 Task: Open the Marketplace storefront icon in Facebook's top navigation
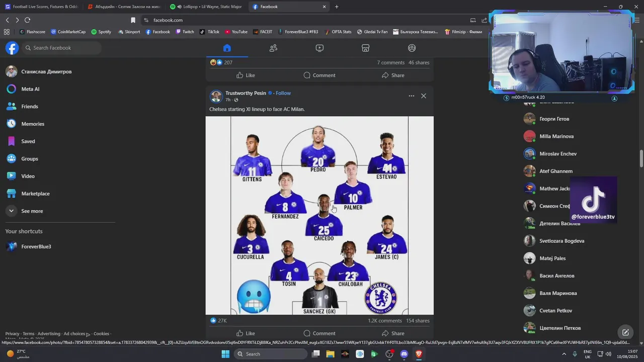tap(366, 48)
